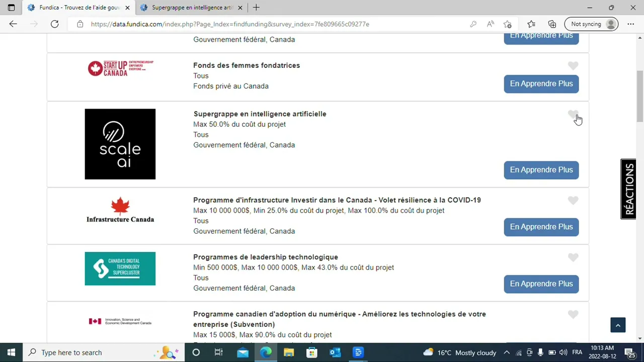Click Innovation, Science and Economic Development logo
This screenshot has height=362, width=644.
click(120, 321)
